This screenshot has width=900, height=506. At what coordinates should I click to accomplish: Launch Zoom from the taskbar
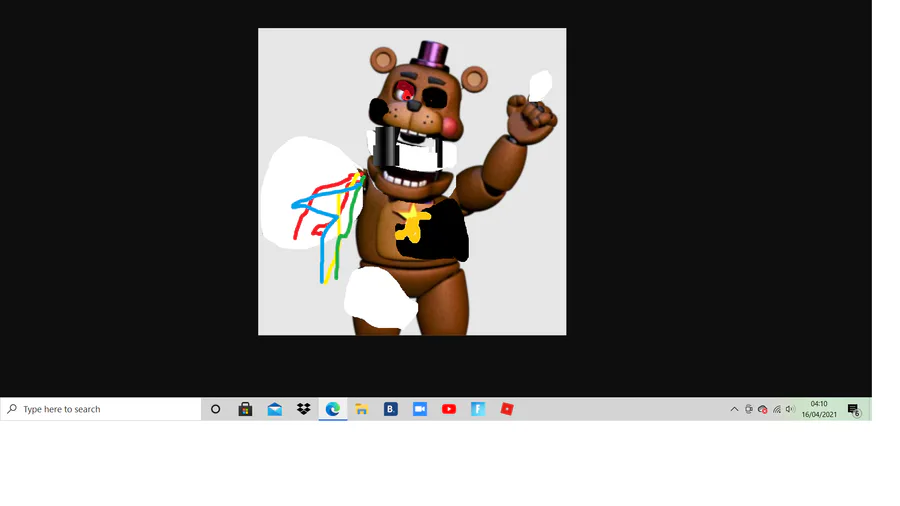420,409
